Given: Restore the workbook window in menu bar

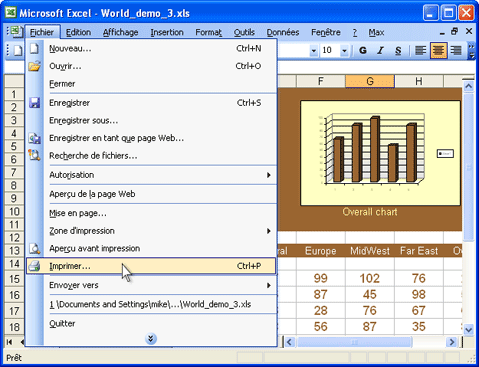Looking at the screenshot, I should (454, 32).
